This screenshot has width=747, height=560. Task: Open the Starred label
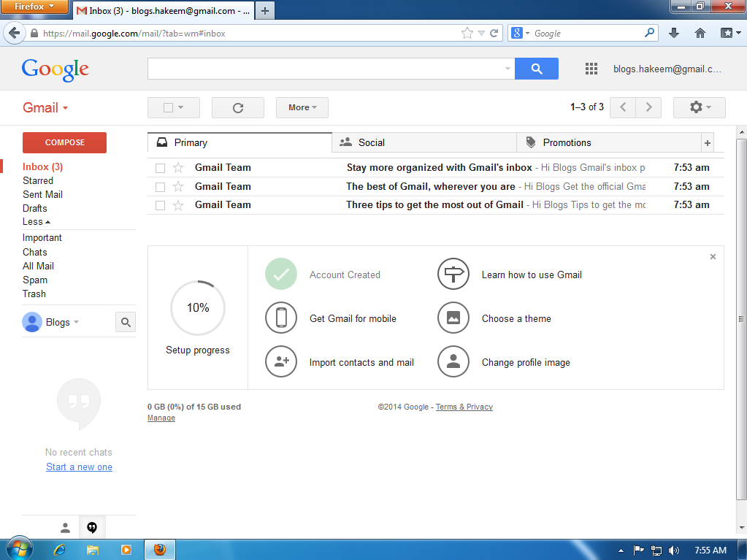click(38, 180)
